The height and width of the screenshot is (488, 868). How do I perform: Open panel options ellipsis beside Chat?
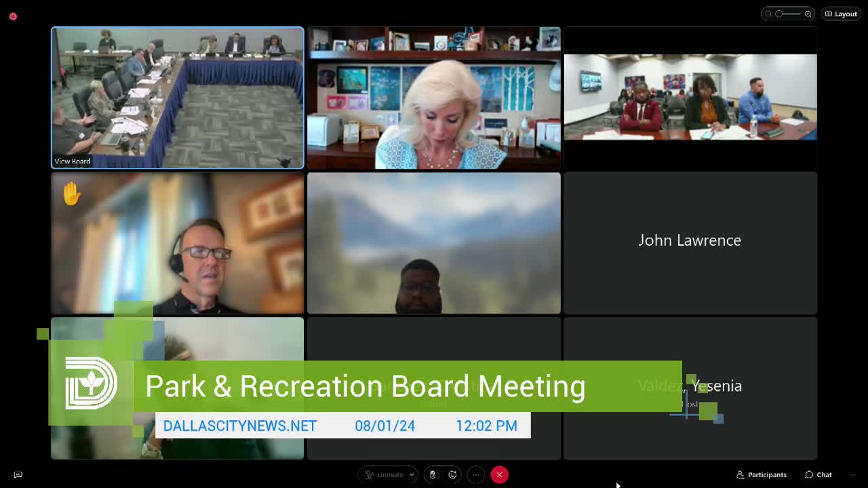[853, 474]
